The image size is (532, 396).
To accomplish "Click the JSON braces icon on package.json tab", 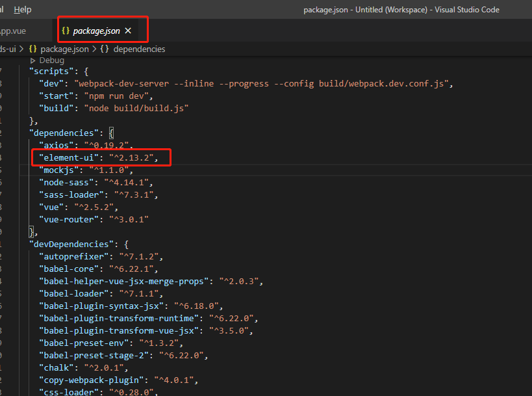I will click(66, 31).
